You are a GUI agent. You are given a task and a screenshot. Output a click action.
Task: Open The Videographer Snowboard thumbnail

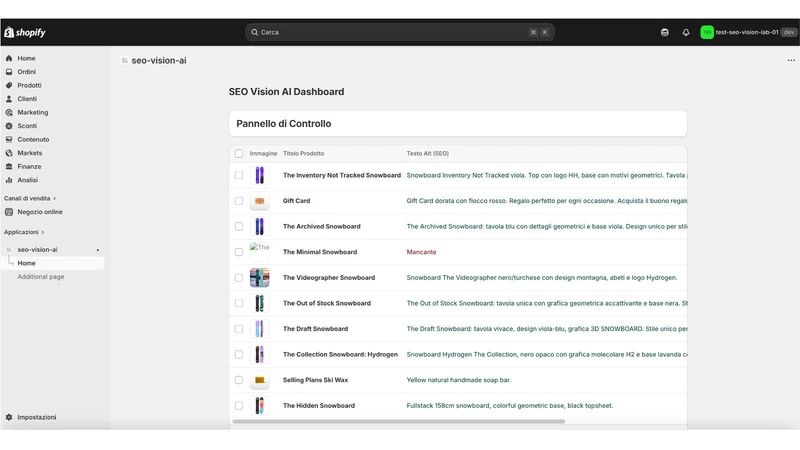point(259,278)
